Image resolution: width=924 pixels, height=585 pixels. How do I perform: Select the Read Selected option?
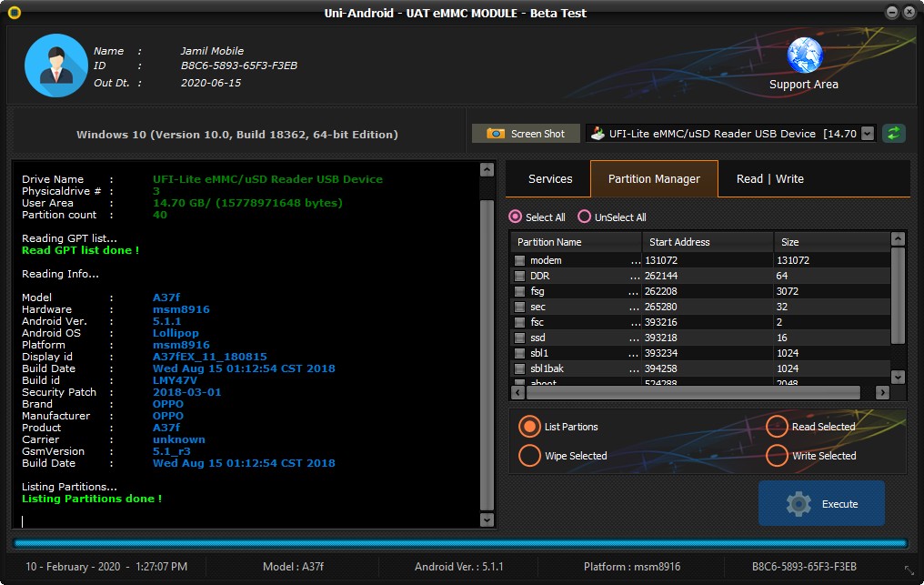pyautogui.click(x=777, y=427)
